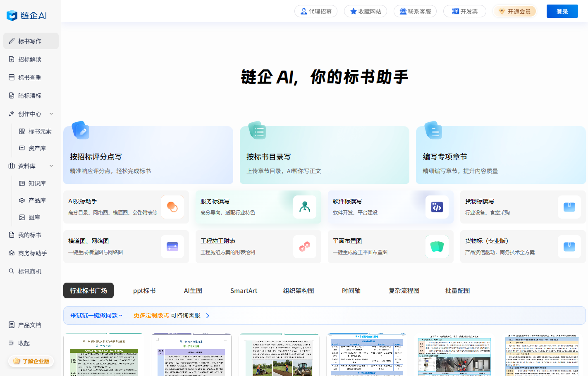Click 更多定制版式 link
Screen dimensions: 588x376
point(151,315)
